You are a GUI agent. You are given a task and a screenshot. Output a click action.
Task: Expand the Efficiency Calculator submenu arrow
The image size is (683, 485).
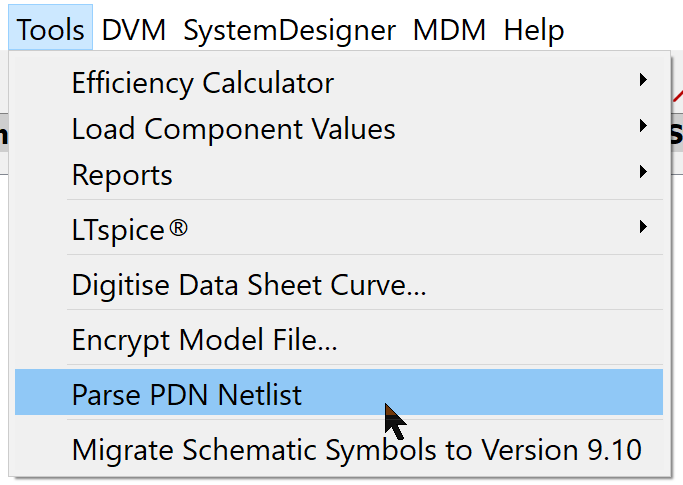tap(644, 80)
